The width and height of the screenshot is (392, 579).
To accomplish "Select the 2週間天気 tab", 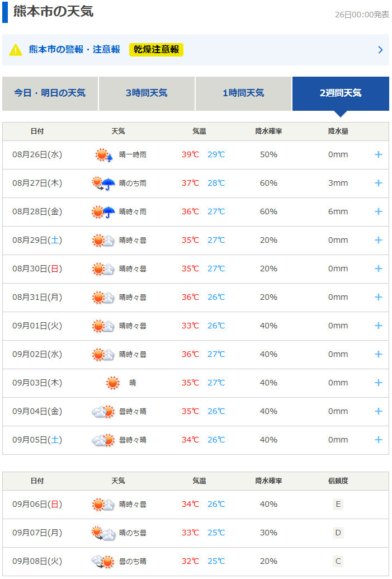I will point(341,93).
